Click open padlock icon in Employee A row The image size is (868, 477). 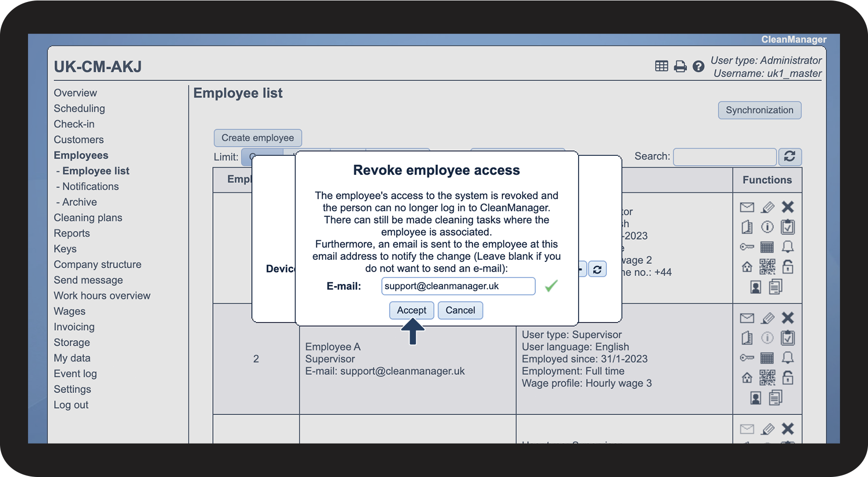pos(787,377)
